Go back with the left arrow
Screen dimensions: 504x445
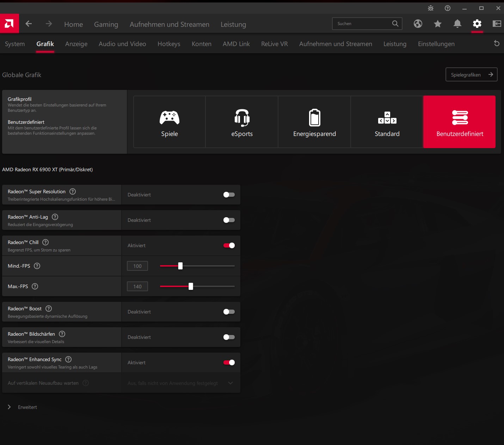[29, 24]
